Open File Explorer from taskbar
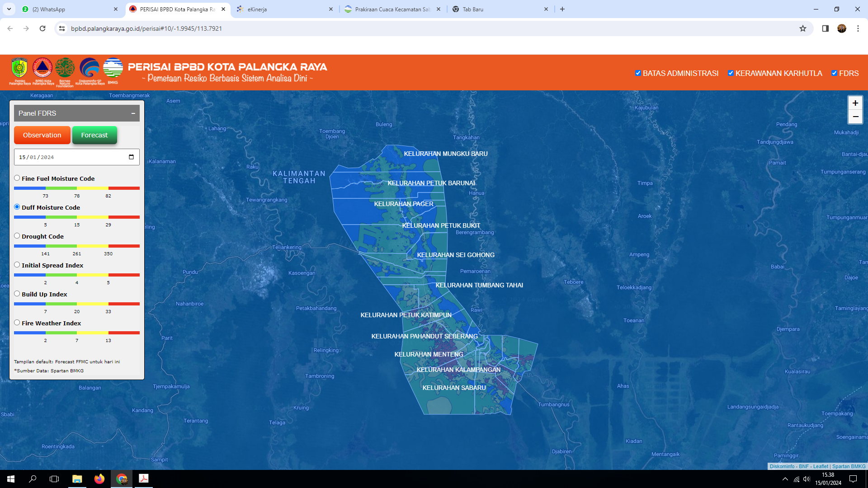 tap(77, 479)
